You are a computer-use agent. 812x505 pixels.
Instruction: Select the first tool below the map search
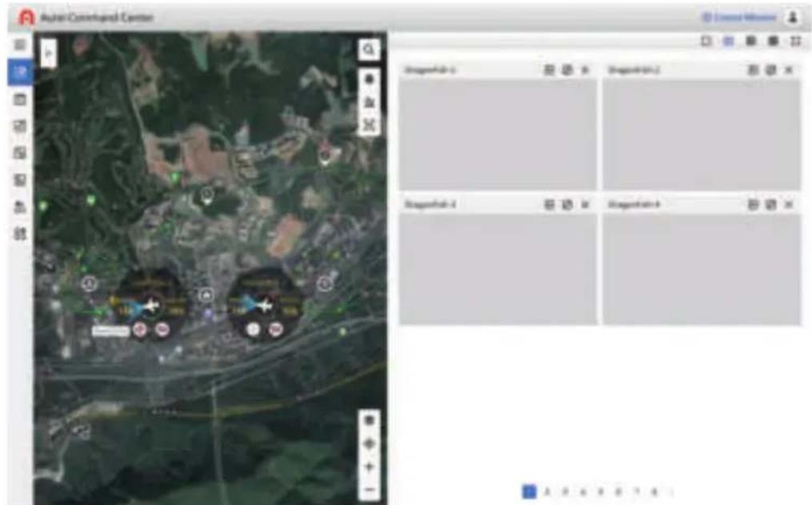point(370,79)
